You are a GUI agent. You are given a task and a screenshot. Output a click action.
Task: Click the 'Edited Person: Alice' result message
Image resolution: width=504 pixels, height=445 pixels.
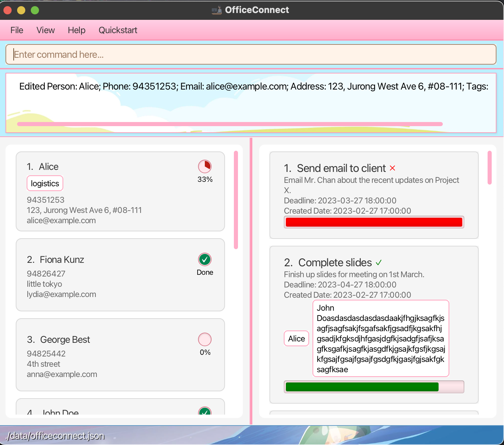click(x=254, y=86)
